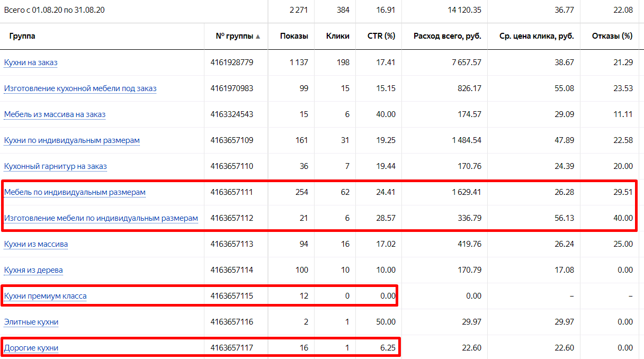
Task: Select group number 4163657110
Action: pyautogui.click(x=232, y=166)
